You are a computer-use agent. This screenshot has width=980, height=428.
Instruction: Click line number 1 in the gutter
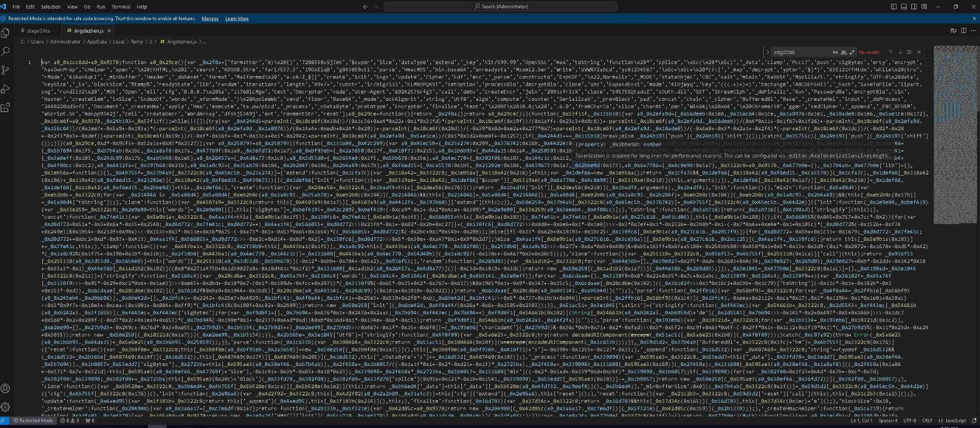(x=29, y=62)
